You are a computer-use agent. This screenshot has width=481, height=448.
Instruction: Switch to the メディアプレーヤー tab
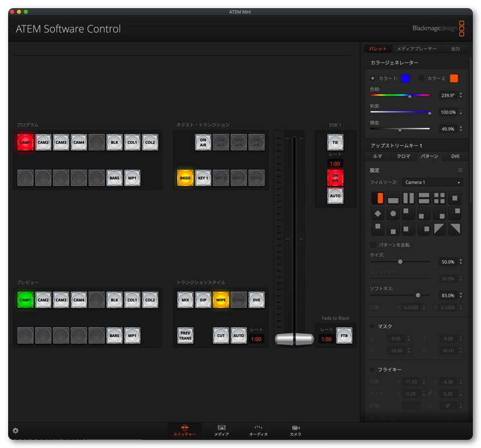point(417,49)
